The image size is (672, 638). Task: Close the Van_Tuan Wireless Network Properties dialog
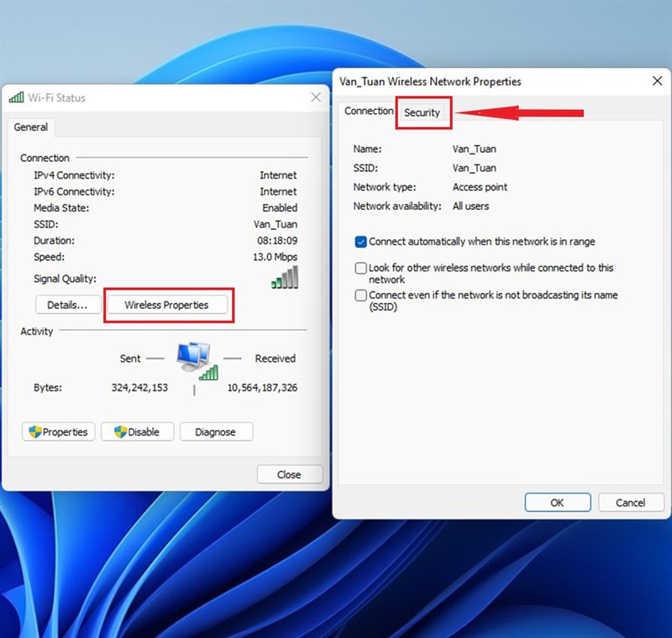pyautogui.click(x=657, y=81)
